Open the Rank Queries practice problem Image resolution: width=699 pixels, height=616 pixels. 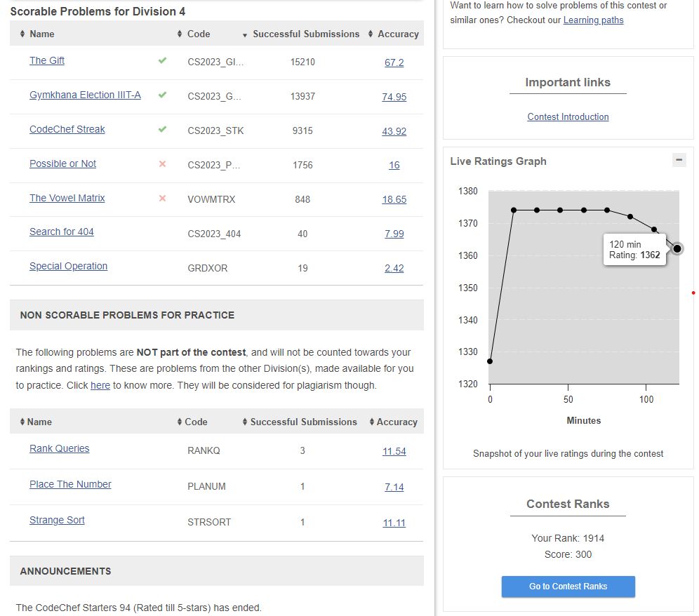tap(60, 448)
